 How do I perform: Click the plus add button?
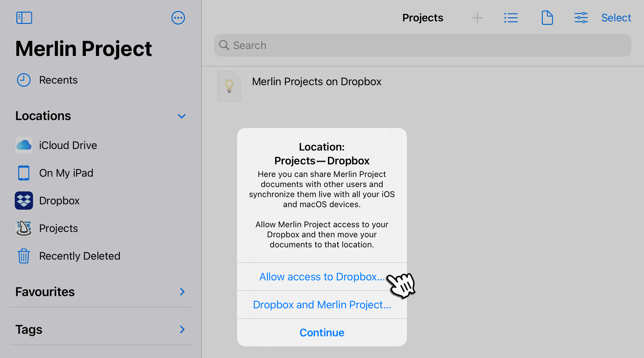(x=477, y=18)
